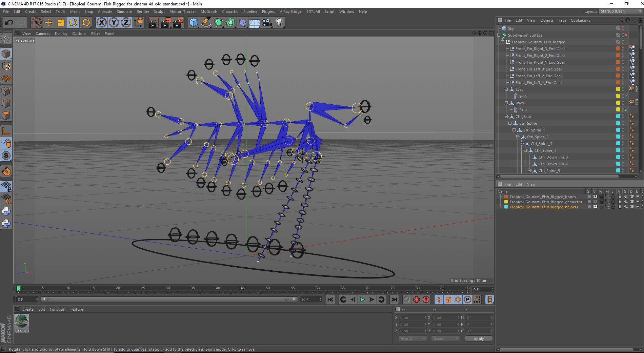Collapse the Ctrl_Spine_2 node

tap(518, 137)
